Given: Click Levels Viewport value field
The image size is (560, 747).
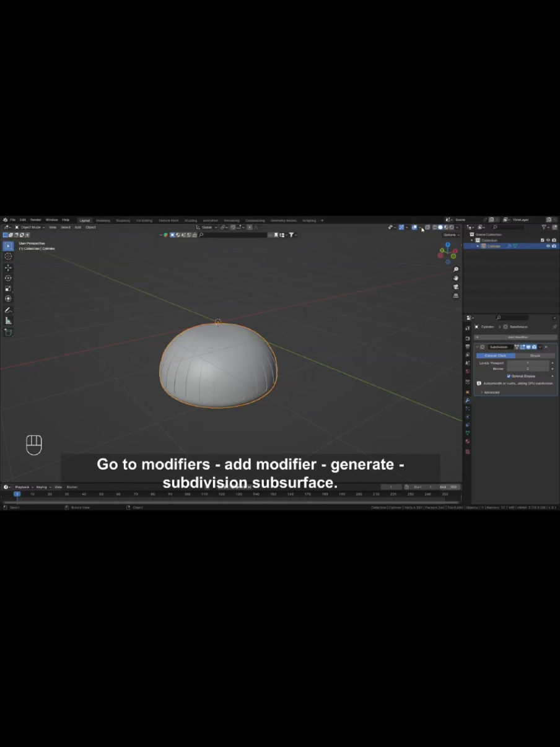Looking at the screenshot, I should [528, 363].
